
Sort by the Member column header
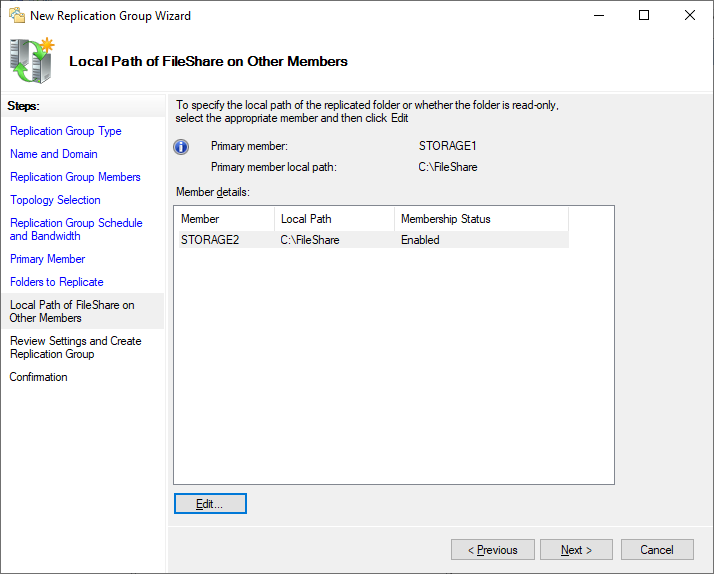[226, 219]
